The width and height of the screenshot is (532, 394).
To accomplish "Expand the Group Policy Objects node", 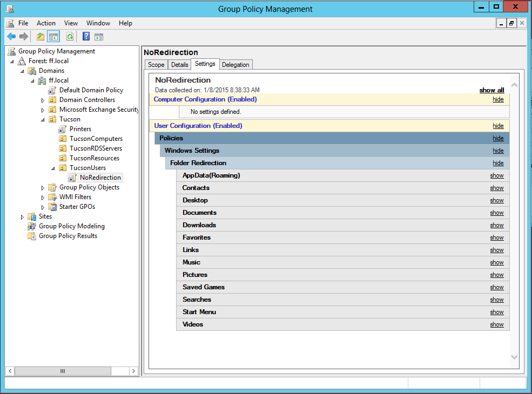I will coord(43,187).
